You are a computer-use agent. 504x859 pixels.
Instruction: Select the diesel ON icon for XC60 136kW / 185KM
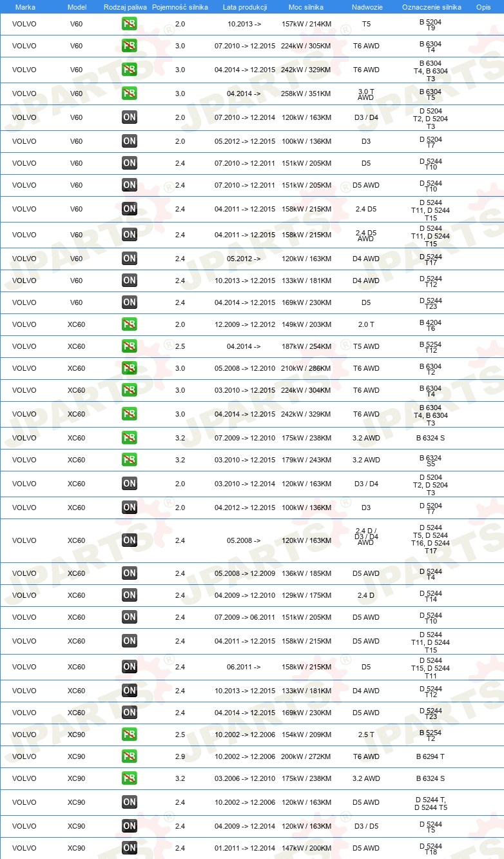(x=130, y=573)
